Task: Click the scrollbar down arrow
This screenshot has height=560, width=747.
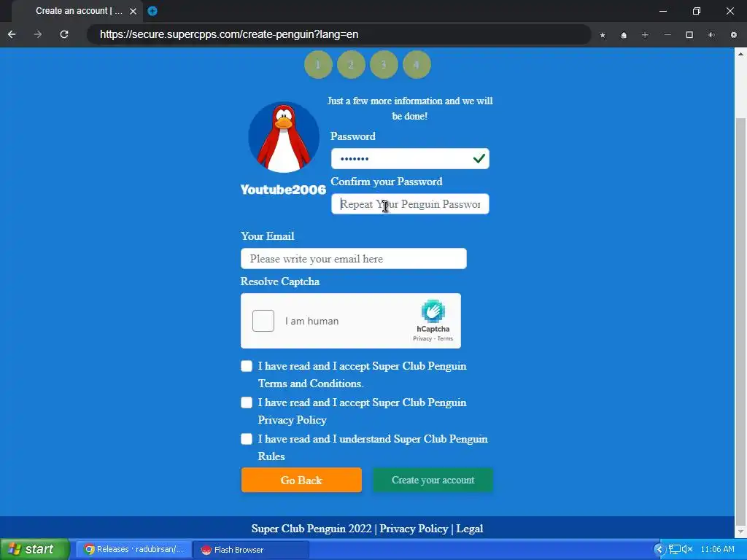Action: [x=741, y=531]
